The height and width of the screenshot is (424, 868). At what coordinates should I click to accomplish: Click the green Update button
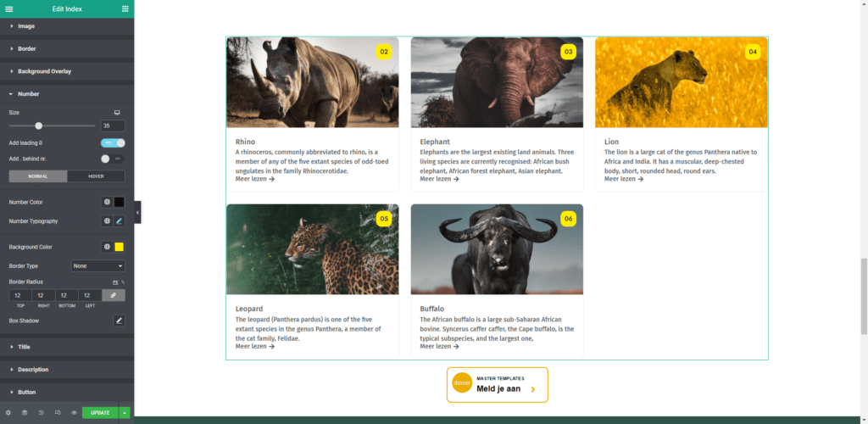point(100,413)
